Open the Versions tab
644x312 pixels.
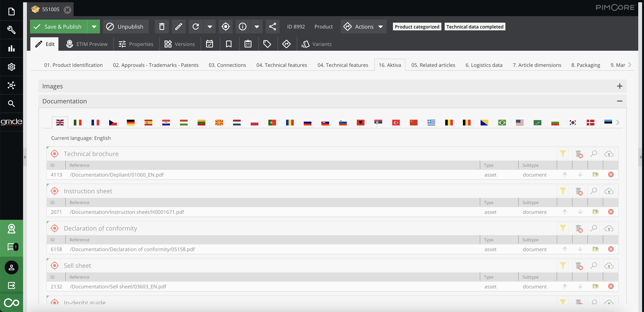pyautogui.click(x=180, y=44)
